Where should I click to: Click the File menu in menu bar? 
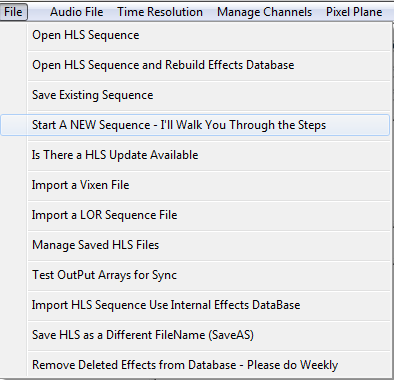[13, 12]
